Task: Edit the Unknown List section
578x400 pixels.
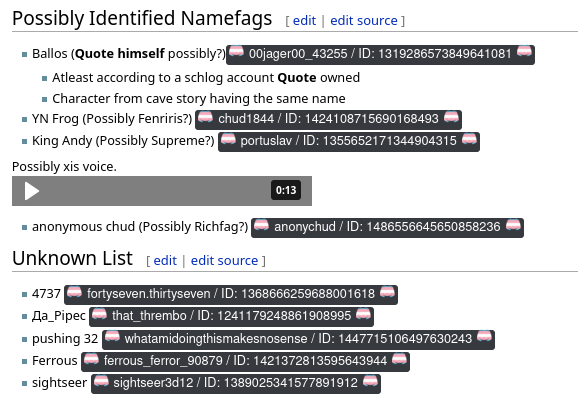Action: coord(165,261)
